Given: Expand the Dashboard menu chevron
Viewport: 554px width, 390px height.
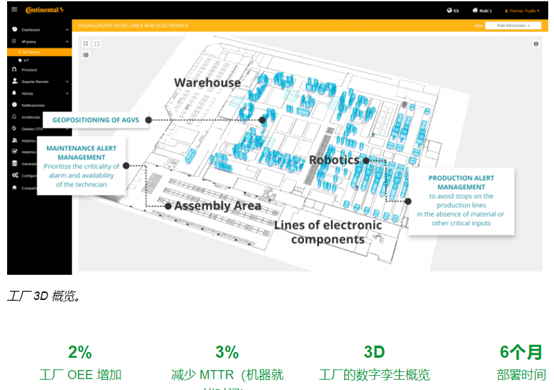Looking at the screenshot, I should point(67,30).
